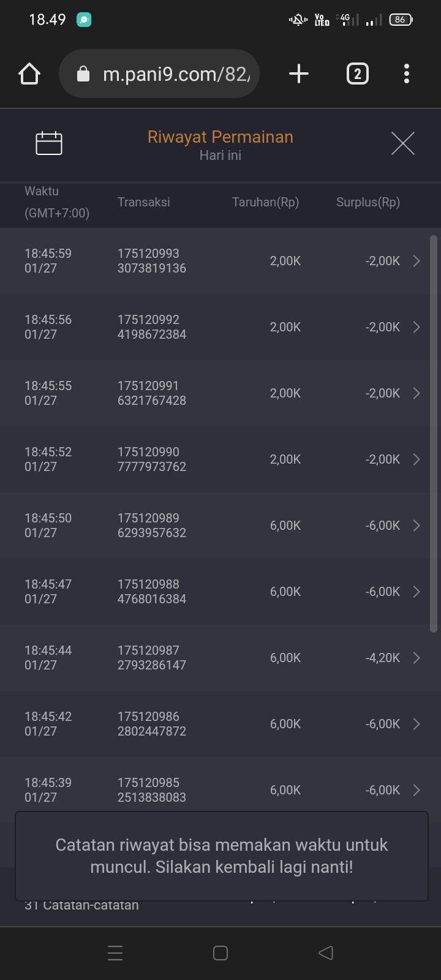Viewport: 441px width, 980px height.
Task: Open the tab switcher showing 2 tabs
Action: click(x=358, y=74)
